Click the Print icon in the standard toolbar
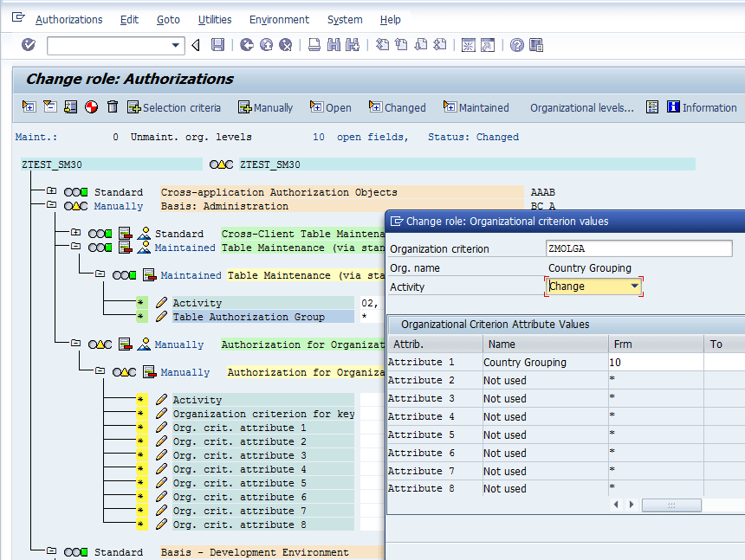Screen dimensions: 745x560 point(314,44)
